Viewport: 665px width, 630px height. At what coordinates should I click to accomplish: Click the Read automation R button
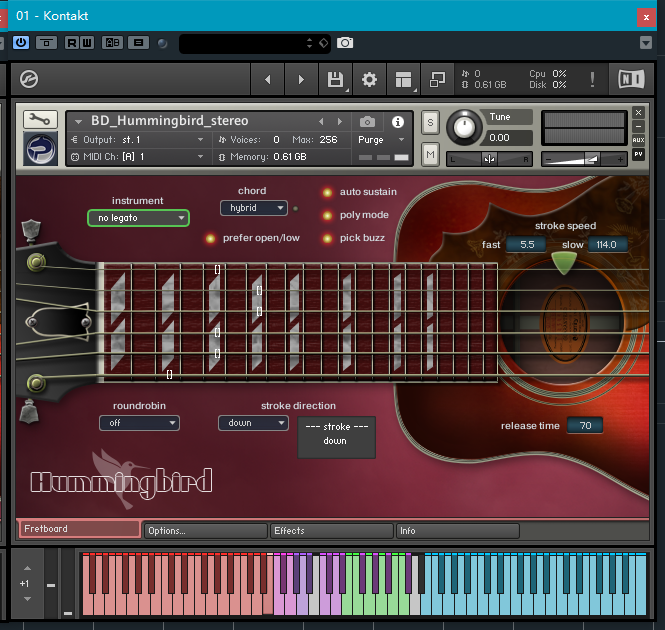(72, 42)
